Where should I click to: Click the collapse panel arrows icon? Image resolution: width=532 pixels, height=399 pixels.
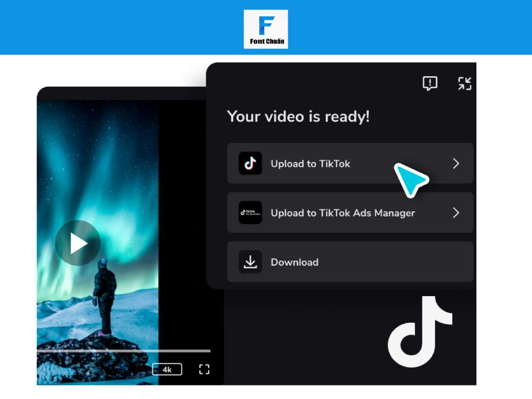click(x=464, y=84)
